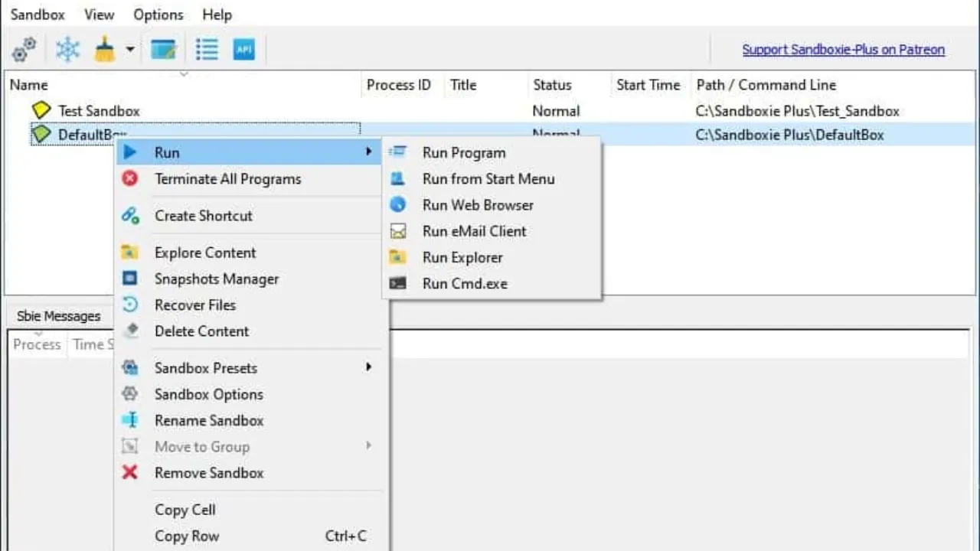
Task: Click the broom cleanup icon
Action: (105, 50)
